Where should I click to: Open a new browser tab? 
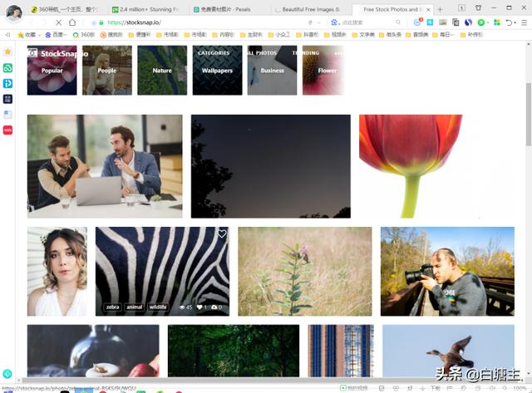click(x=440, y=9)
